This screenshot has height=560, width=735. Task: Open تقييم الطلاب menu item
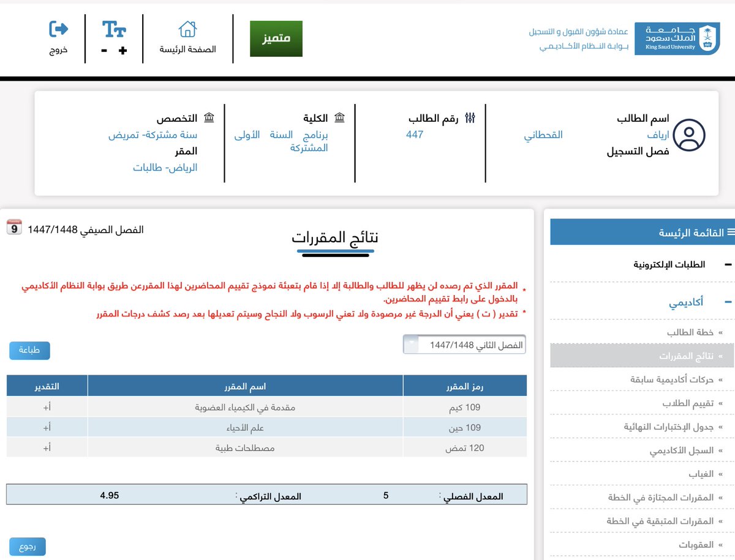[688, 403]
